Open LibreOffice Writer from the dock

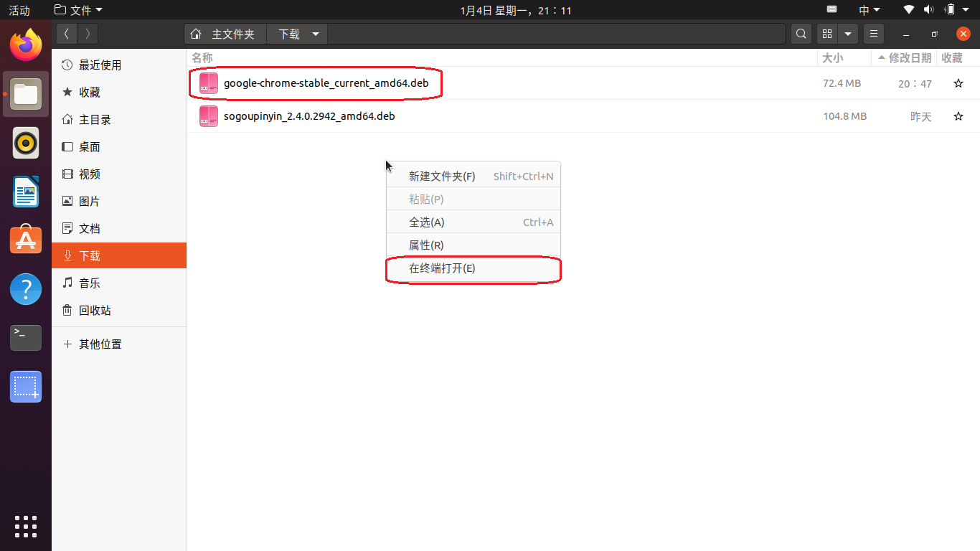coord(26,192)
